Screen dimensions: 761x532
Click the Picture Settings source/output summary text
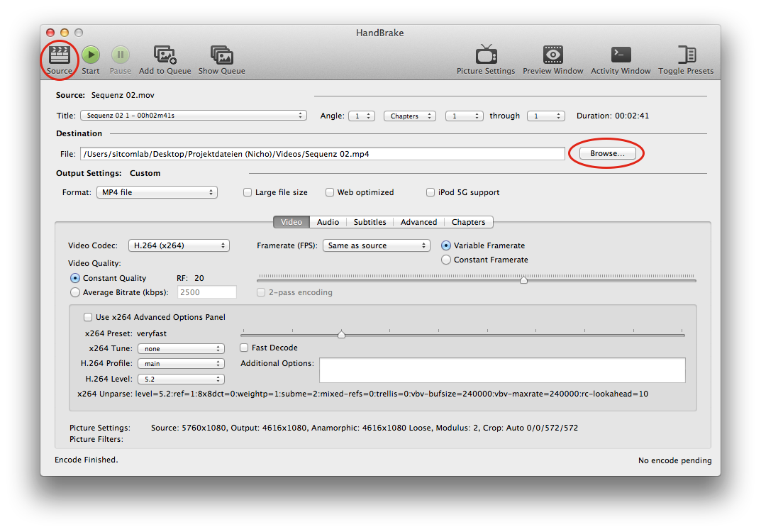pos(365,428)
